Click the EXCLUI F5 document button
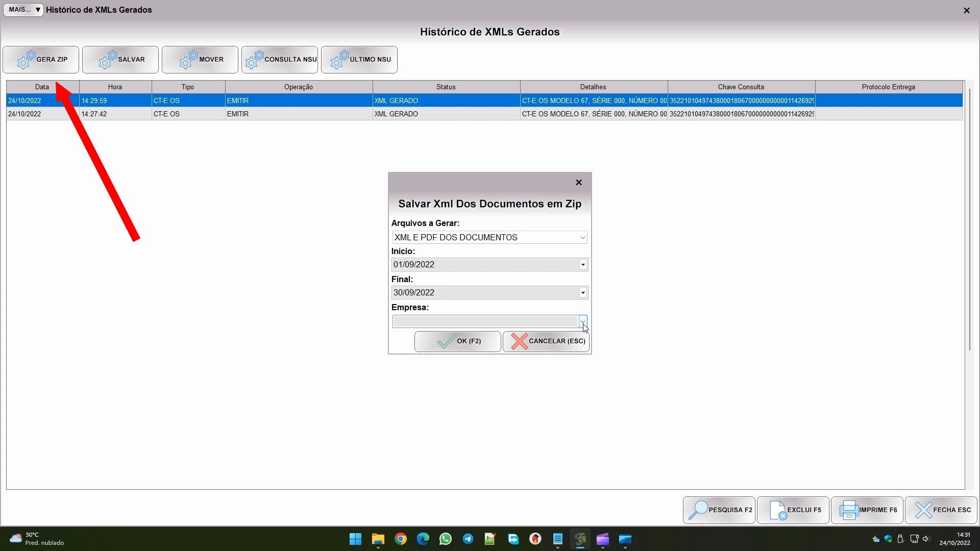Screen dimensions: 980x551 [793, 510]
